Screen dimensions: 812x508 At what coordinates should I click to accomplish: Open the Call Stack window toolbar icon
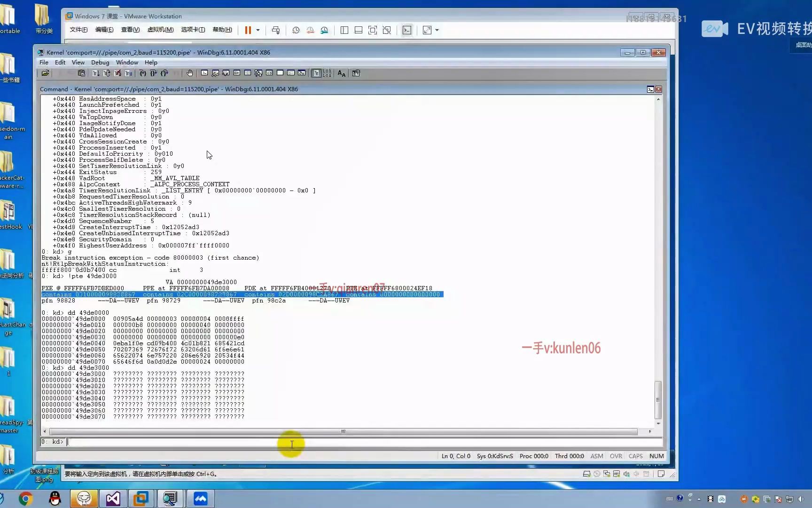point(258,73)
